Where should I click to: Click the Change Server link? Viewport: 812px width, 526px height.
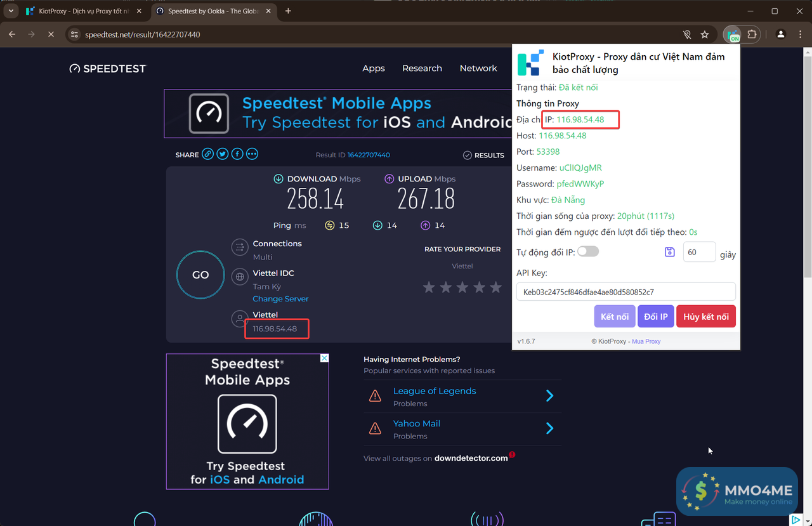coord(280,299)
